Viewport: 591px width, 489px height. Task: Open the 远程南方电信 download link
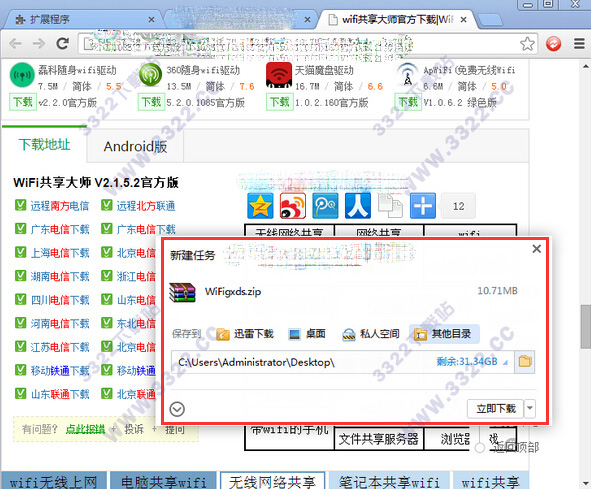click(x=60, y=206)
